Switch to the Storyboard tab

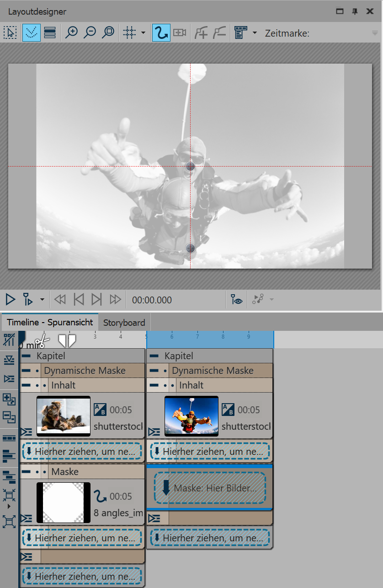[x=124, y=323]
